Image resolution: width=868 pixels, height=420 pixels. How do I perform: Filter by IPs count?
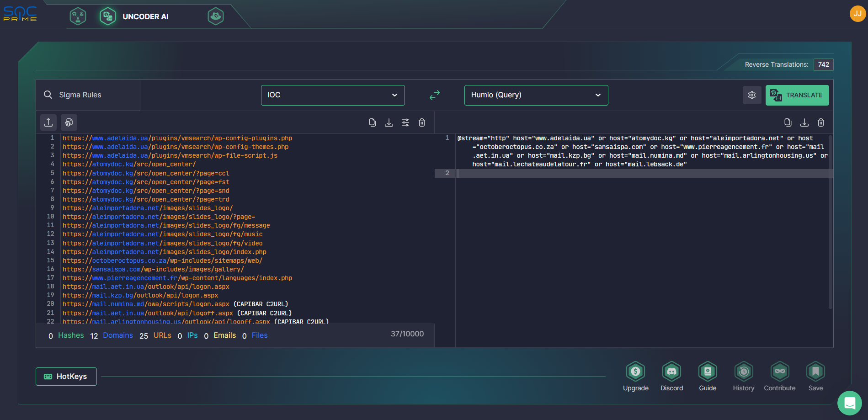188,335
